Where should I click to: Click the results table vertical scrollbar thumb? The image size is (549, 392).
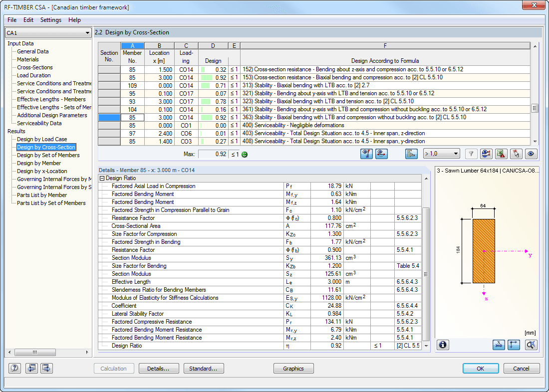pyautogui.click(x=535, y=108)
